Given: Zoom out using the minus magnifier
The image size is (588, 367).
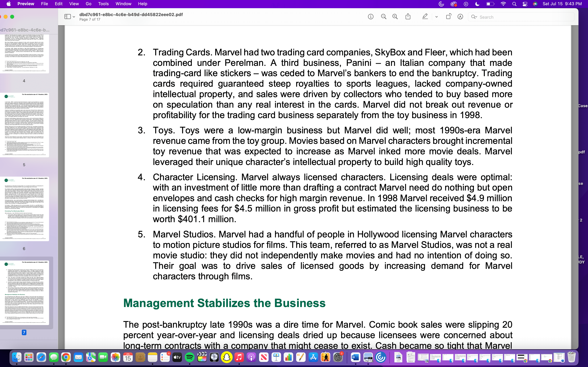Looking at the screenshot, I should [x=384, y=17].
